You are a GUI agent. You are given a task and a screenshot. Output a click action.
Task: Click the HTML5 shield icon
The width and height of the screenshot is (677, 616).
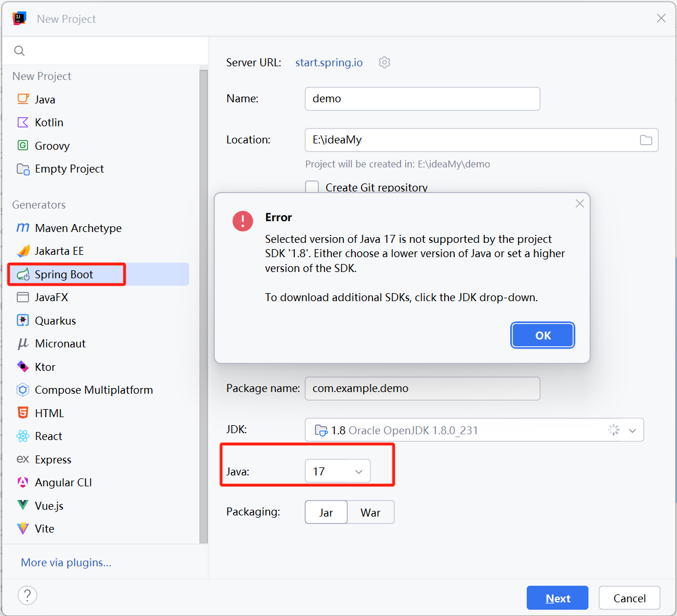(23, 413)
